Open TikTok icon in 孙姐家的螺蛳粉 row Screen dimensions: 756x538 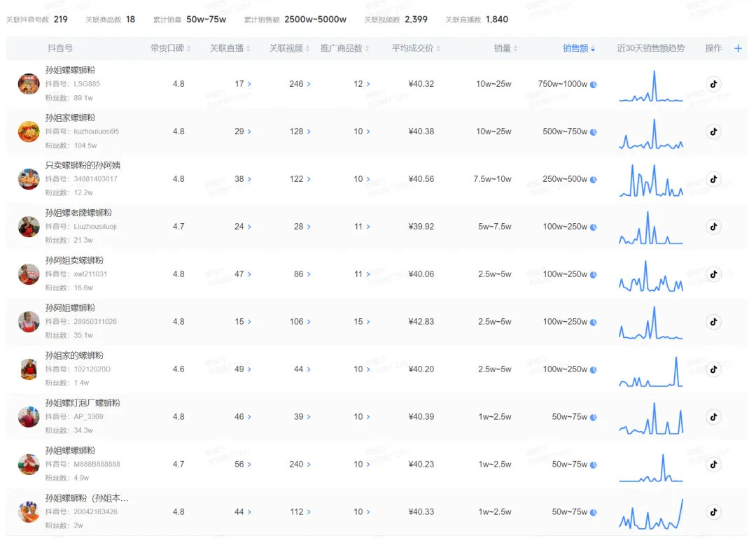pyautogui.click(x=713, y=369)
